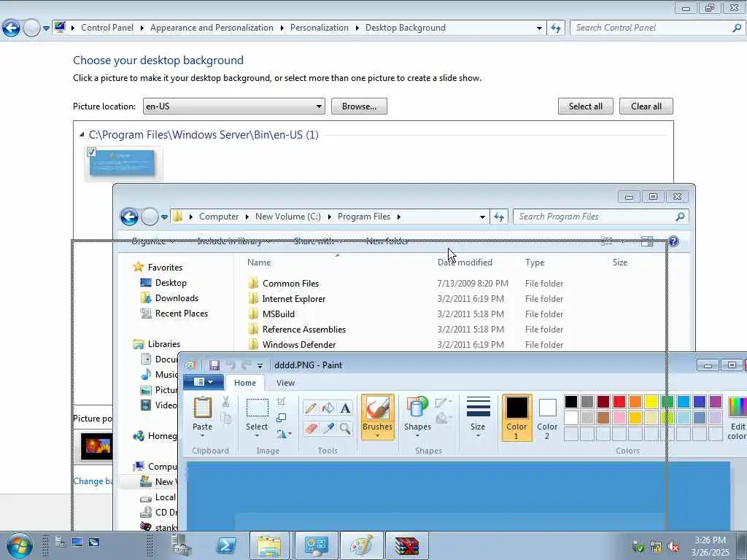Viewport: 747px width, 560px height.
Task: Collapse the C:\Program Files en-US group
Action: 82,135
